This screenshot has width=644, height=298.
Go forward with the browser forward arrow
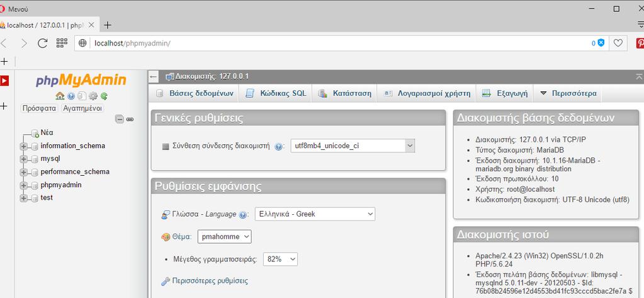coord(24,43)
